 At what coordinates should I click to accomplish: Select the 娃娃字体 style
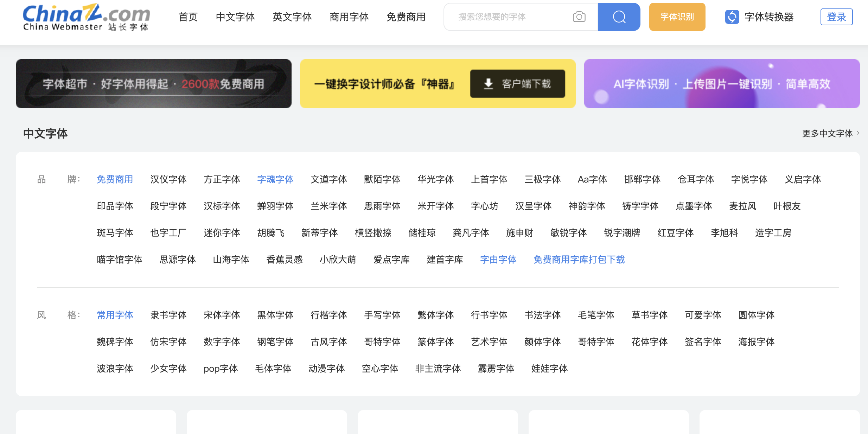pyautogui.click(x=550, y=369)
